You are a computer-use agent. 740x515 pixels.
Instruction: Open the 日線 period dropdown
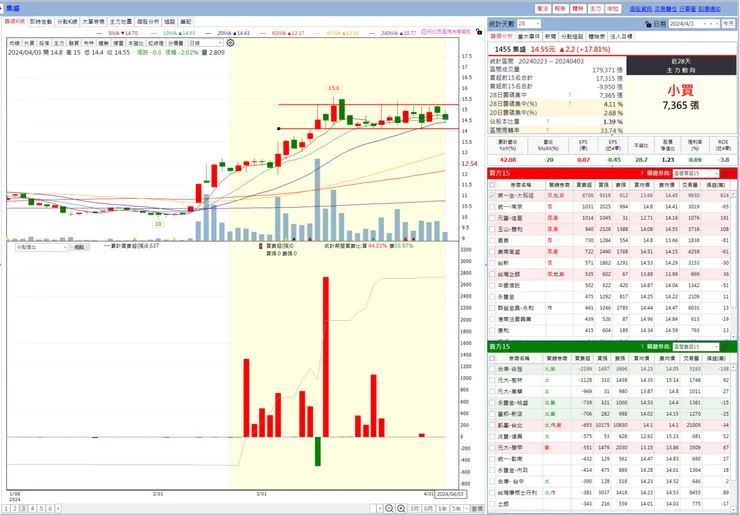click(206, 43)
